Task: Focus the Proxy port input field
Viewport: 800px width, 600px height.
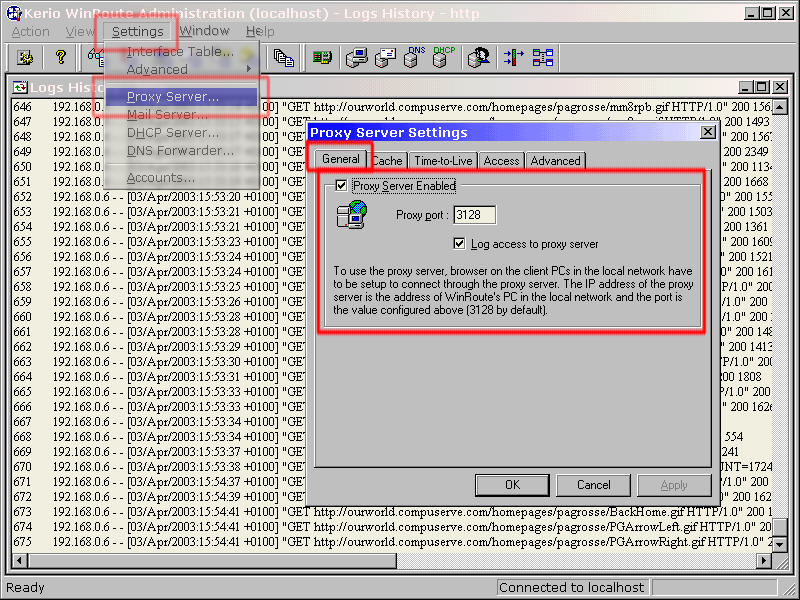Action: [474, 215]
